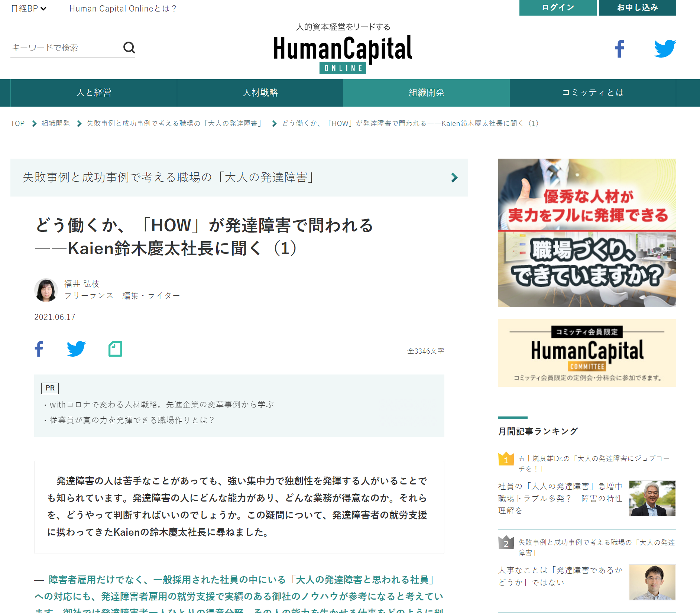Expand the 日経BP dropdown menu
This screenshot has width=700, height=613.
click(28, 8)
